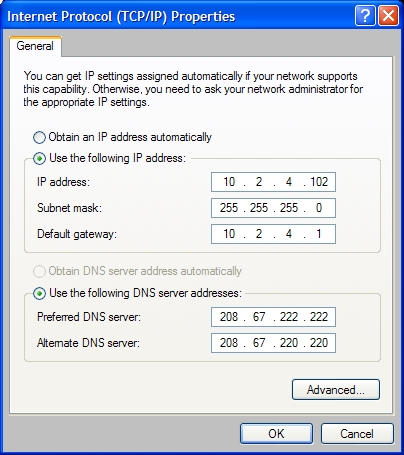Click the Help question mark button

365,16
